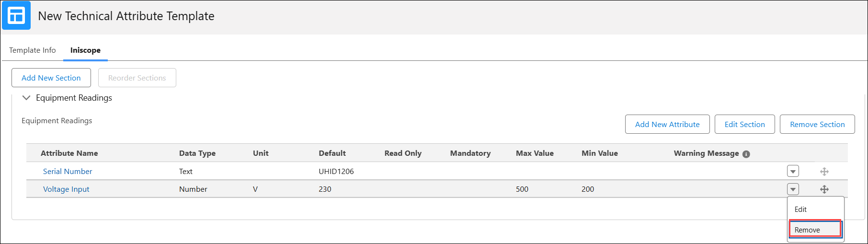Click the Reorder Sections button

coord(137,78)
